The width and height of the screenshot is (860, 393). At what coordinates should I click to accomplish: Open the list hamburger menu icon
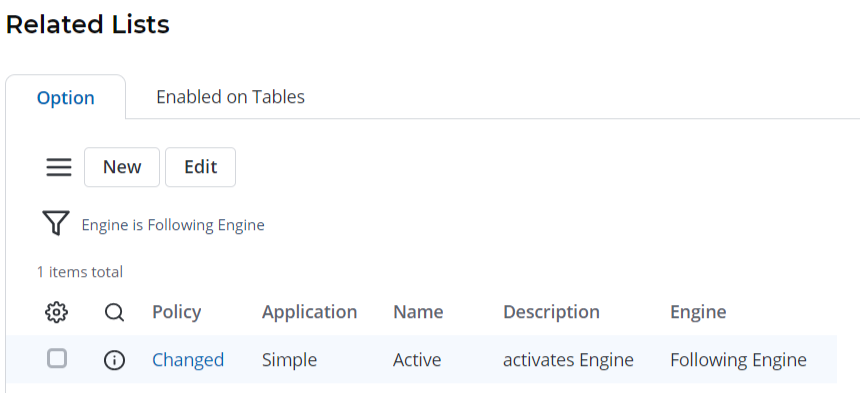59,167
